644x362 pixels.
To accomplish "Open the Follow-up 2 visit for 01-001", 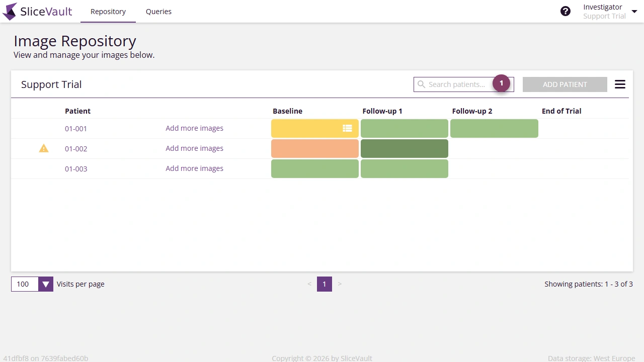I will click(494, 128).
